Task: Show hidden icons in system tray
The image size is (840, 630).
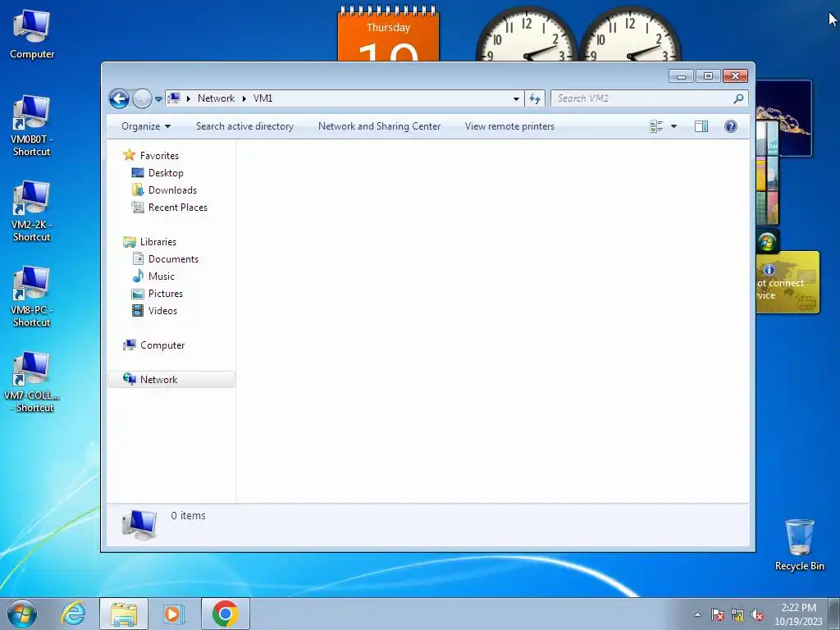Action: 697,614
